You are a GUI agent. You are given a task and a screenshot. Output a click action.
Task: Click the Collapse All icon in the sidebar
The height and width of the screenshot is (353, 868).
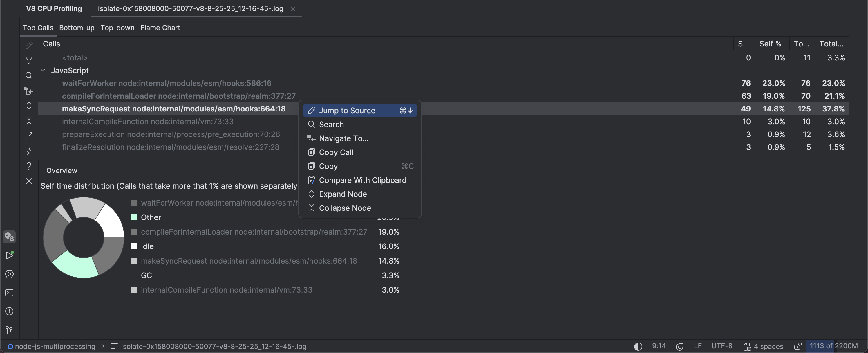29,121
